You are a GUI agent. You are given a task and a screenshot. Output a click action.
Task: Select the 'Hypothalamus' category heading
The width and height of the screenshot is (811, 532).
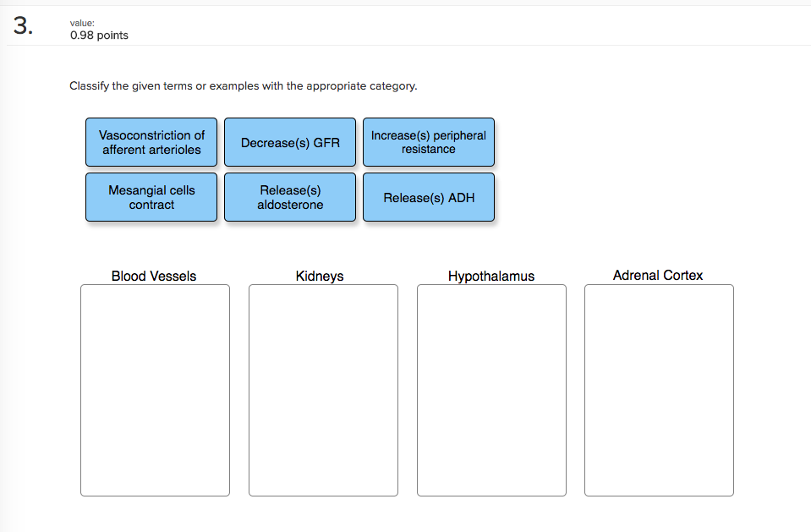[x=491, y=276]
